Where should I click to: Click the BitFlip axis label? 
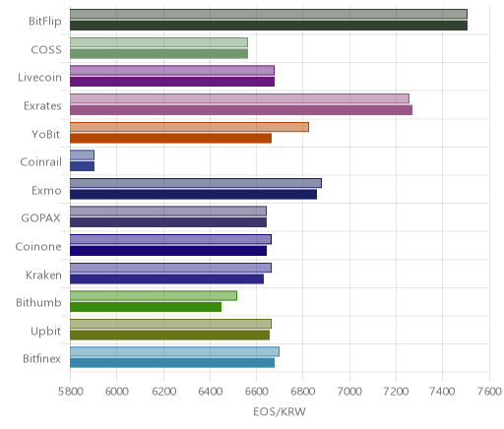[45, 22]
